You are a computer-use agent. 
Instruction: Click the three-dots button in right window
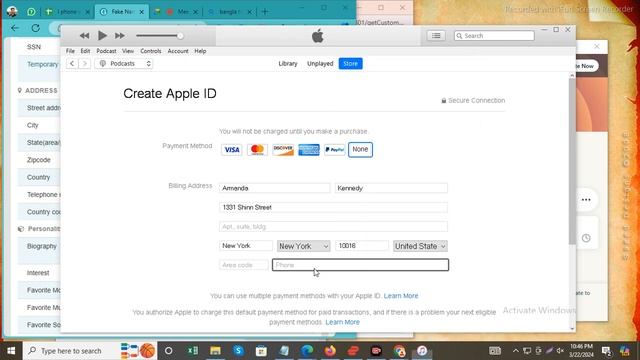click(x=586, y=200)
